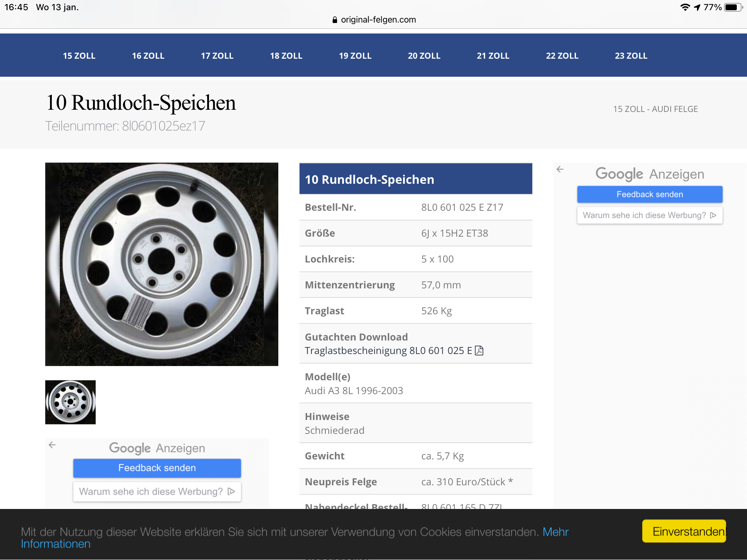Tap the location arrow status icon
Viewport: 747px width, 560px height.
pyautogui.click(x=697, y=7)
